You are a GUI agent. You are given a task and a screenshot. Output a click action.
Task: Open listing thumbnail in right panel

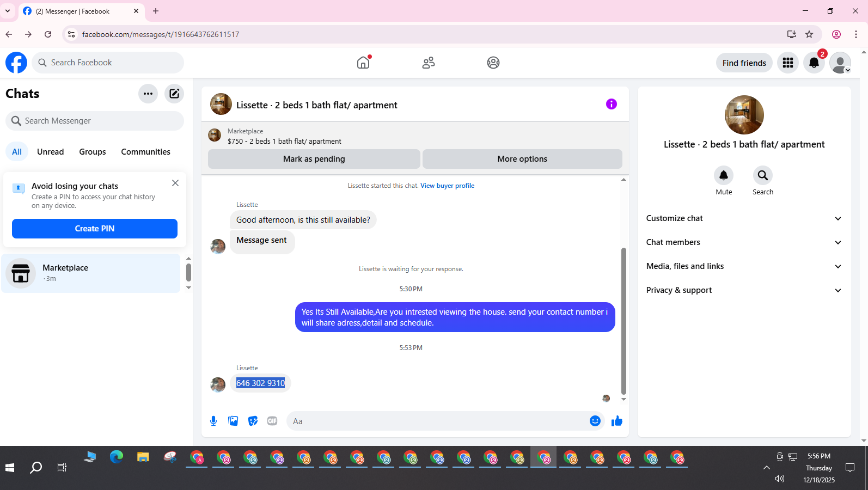point(744,115)
